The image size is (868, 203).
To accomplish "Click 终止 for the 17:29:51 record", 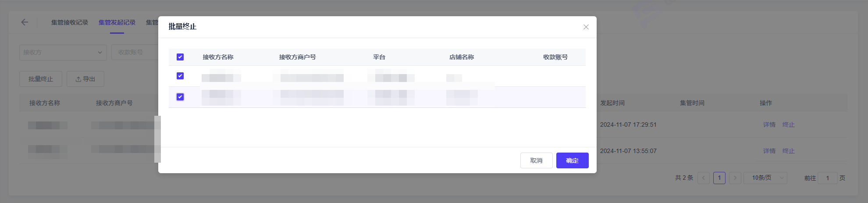I will pyautogui.click(x=788, y=125).
